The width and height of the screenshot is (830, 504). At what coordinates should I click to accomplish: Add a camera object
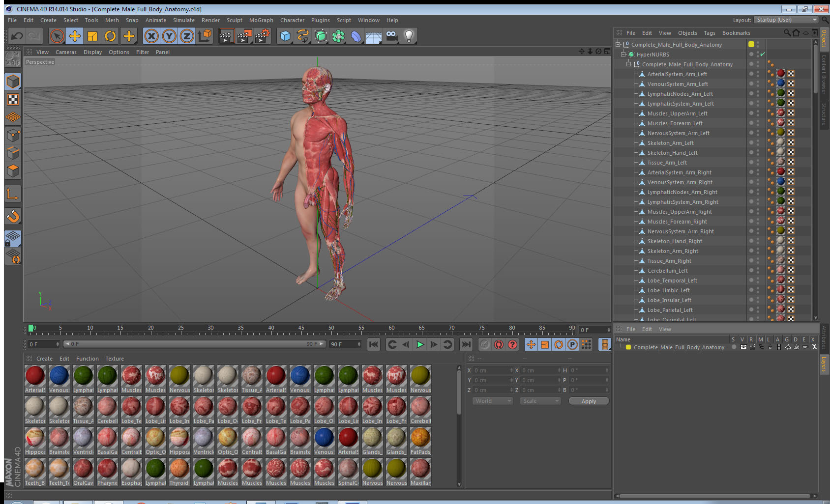pyautogui.click(x=391, y=36)
